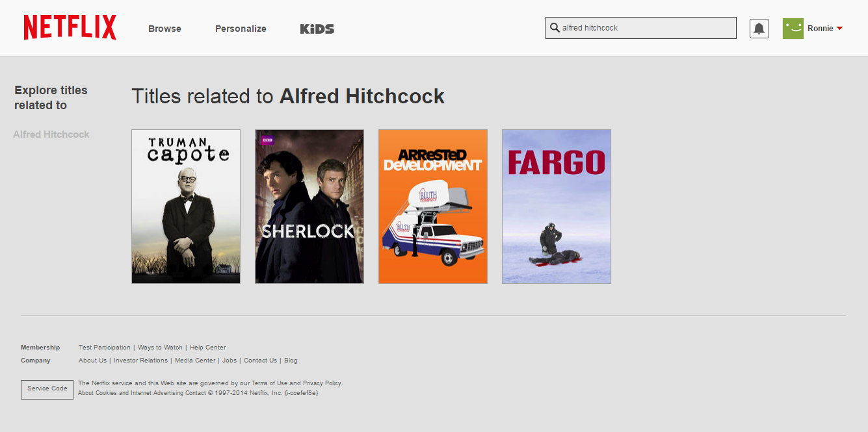The image size is (868, 432).
Task: Expand the Ronnie profile dropdown arrow
Action: tap(839, 29)
